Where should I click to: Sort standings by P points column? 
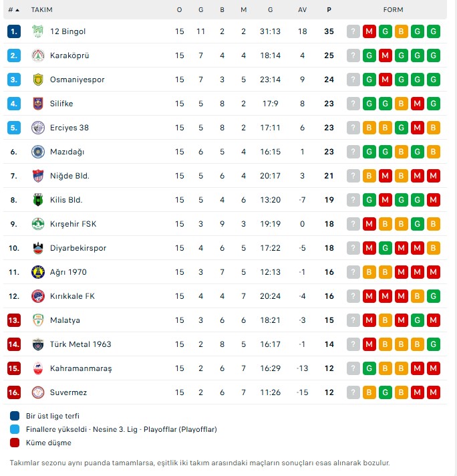[x=329, y=10]
